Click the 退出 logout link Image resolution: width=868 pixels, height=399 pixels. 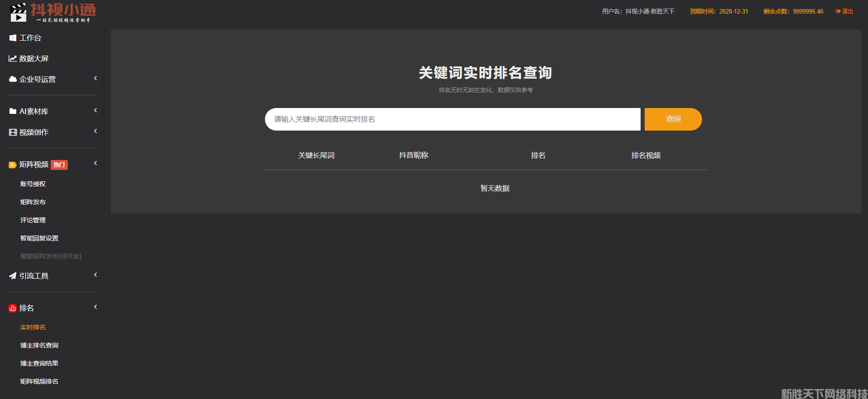pyautogui.click(x=844, y=11)
